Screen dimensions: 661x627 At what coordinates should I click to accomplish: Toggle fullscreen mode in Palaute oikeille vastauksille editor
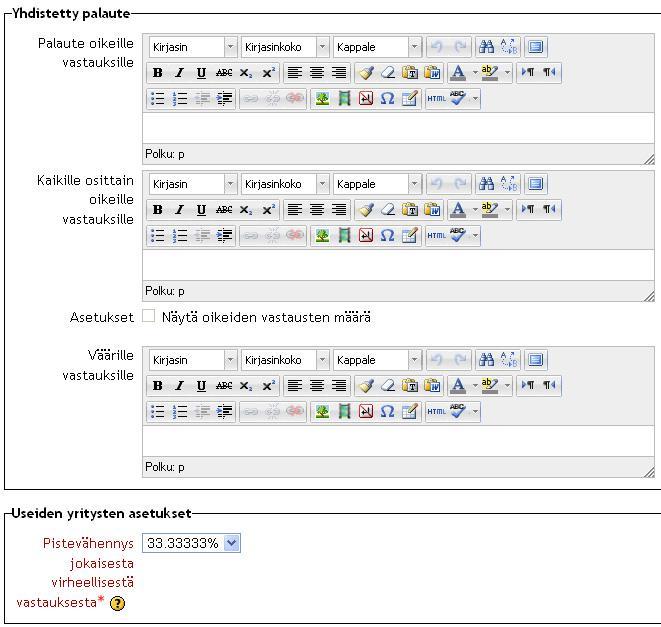[536, 46]
